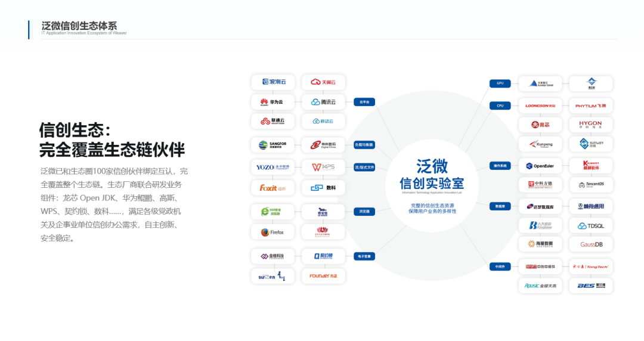Click the 移动云 Mobile Cloud logo

pos(323,121)
